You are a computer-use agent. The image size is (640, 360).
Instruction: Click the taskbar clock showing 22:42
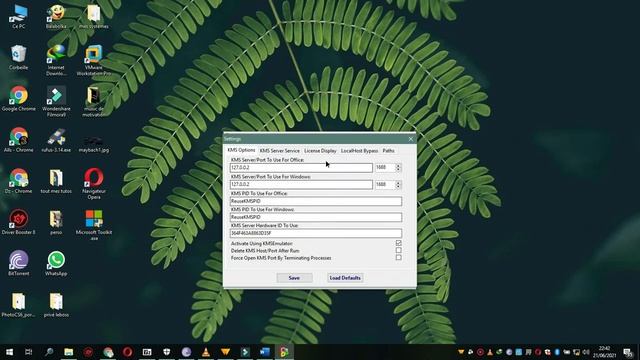click(604, 352)
